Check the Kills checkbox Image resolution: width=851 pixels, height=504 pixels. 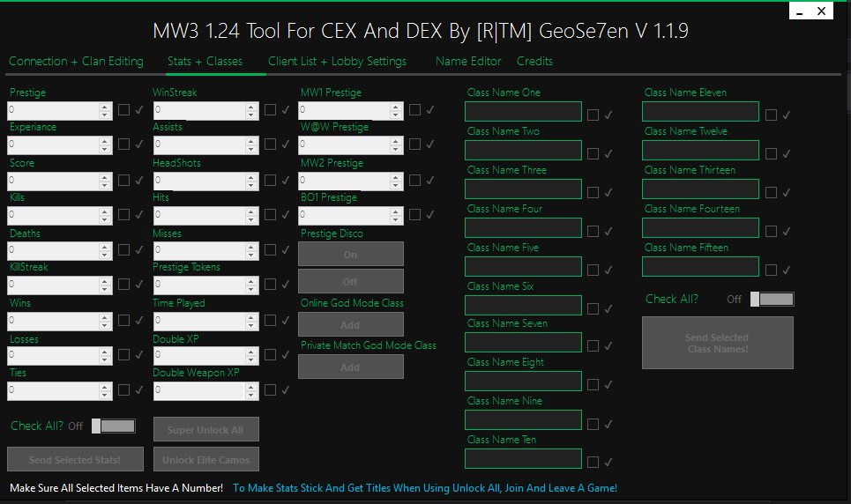coord(123,214)
